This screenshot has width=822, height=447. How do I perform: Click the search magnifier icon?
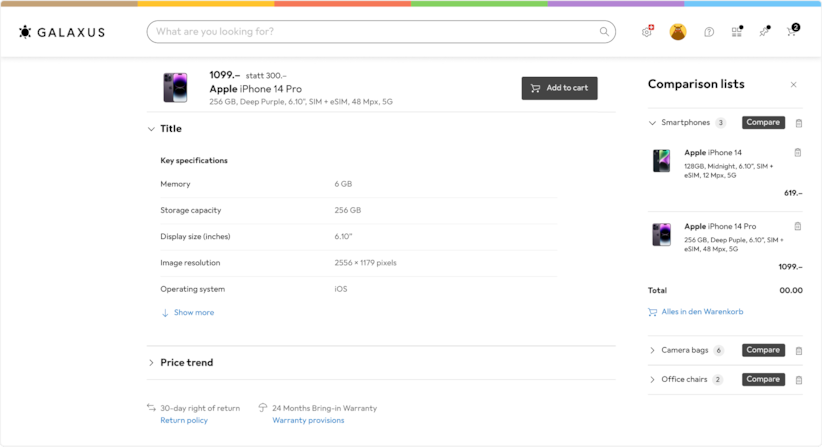604,31
